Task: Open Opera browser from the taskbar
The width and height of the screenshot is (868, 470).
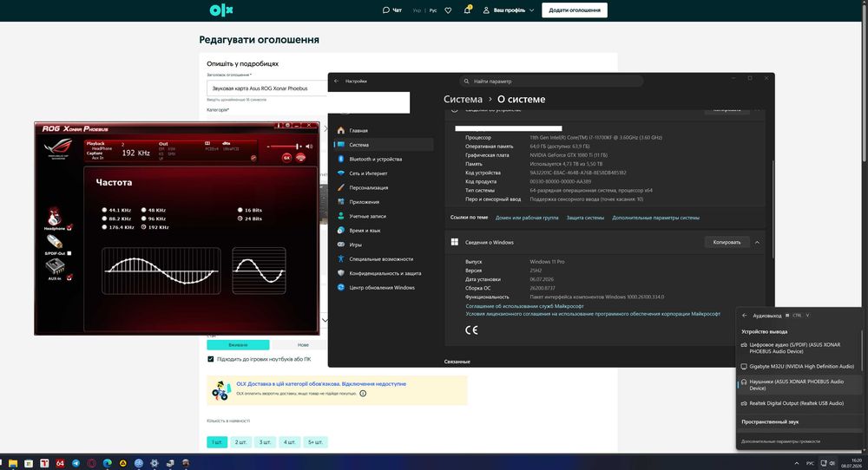Action: pos(91,463)
